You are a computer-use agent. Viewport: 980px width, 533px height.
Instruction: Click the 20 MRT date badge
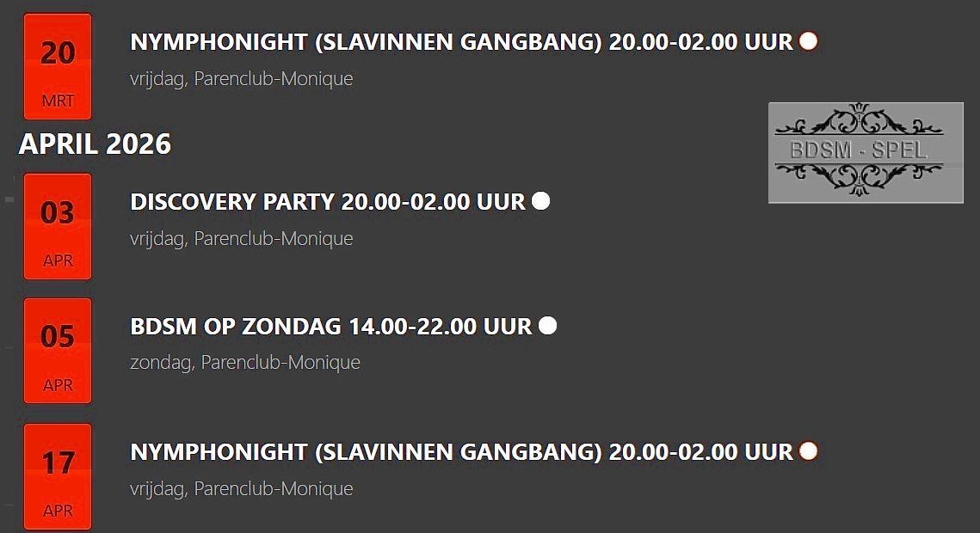[x=58, y=66]
